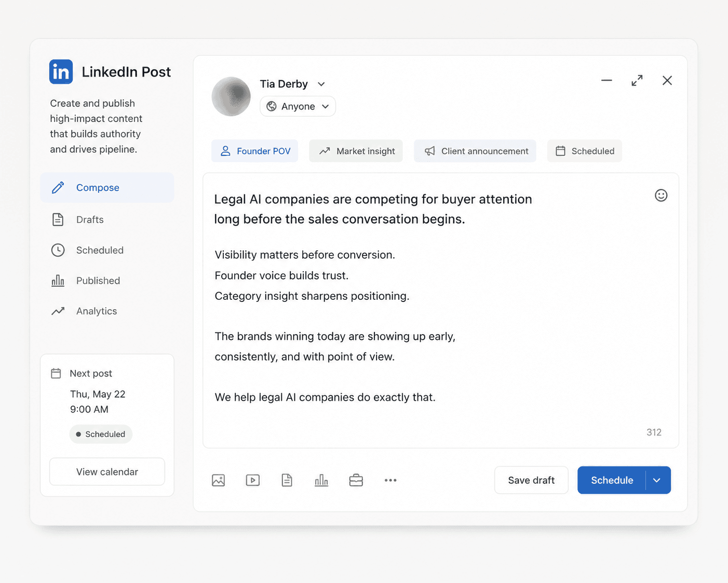Click 'We help legal AI companies' sentence
Image resolution: width=728 pixels, height=583 pixels.
point(325,398)
